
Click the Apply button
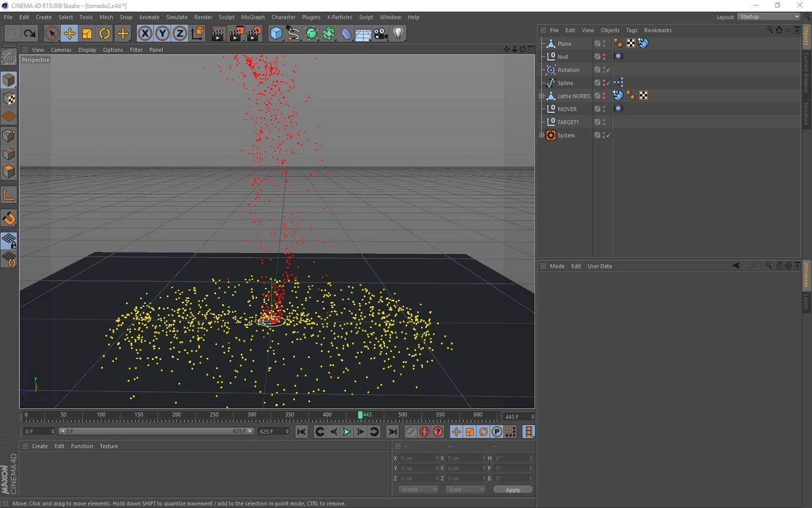click(513, 490)
